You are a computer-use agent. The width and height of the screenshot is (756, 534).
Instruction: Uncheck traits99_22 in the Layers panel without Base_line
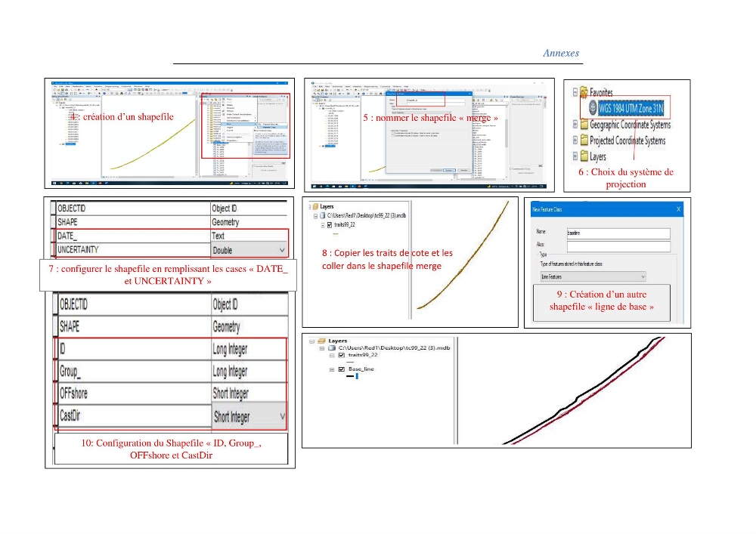pos(330,225)
